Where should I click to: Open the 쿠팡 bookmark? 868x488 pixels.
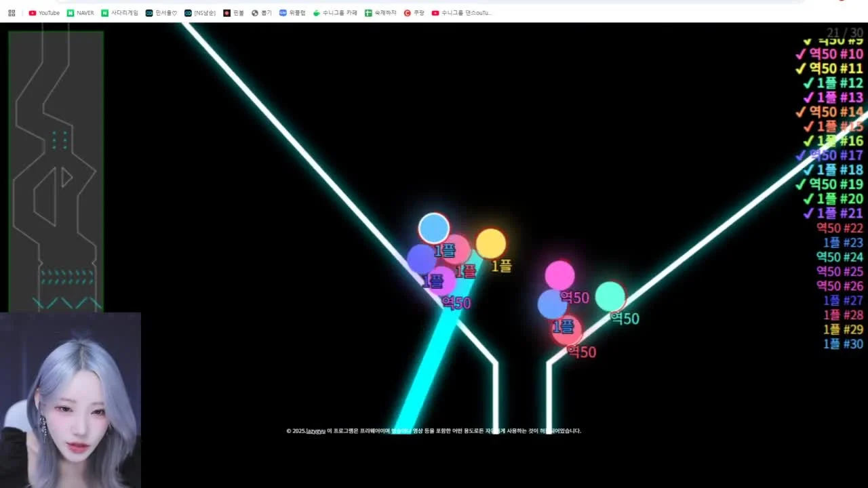click(x=414, y=13)
